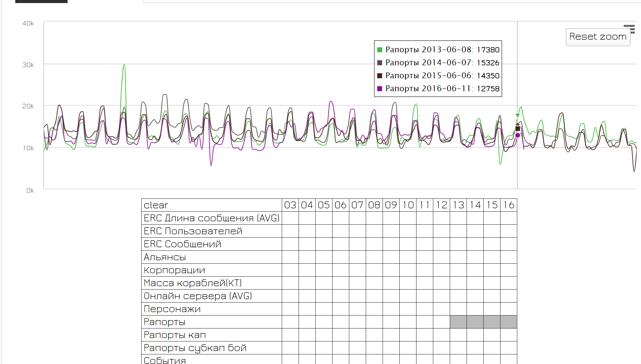Click the 'clear' table header cell
641x364 pixels.
click(212, 205)
